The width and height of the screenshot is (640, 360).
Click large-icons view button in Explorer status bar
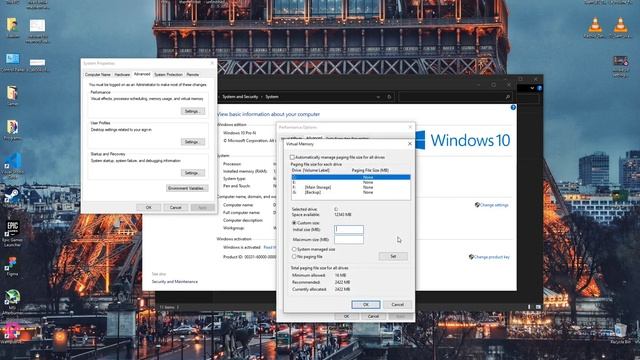538,307
